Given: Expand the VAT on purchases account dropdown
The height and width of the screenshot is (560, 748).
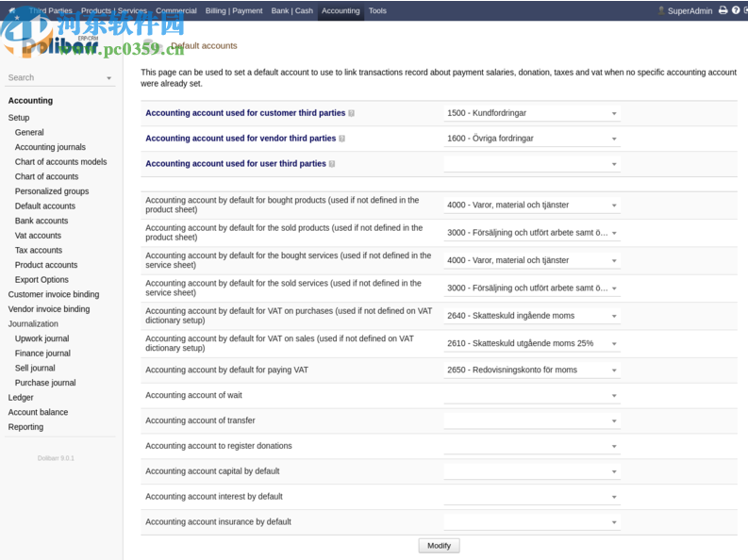Looking at the screenshot, I should coord(532,316).
